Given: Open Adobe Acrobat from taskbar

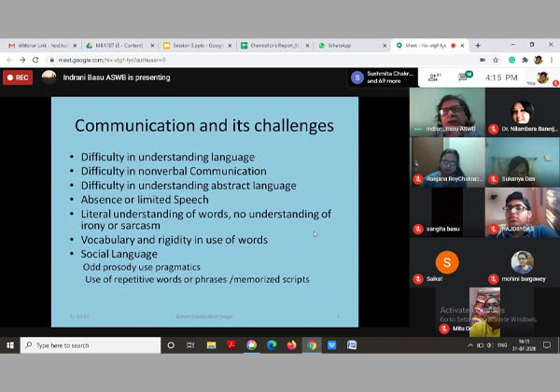Looking at the screenshot, I should (x=231, y=345).
